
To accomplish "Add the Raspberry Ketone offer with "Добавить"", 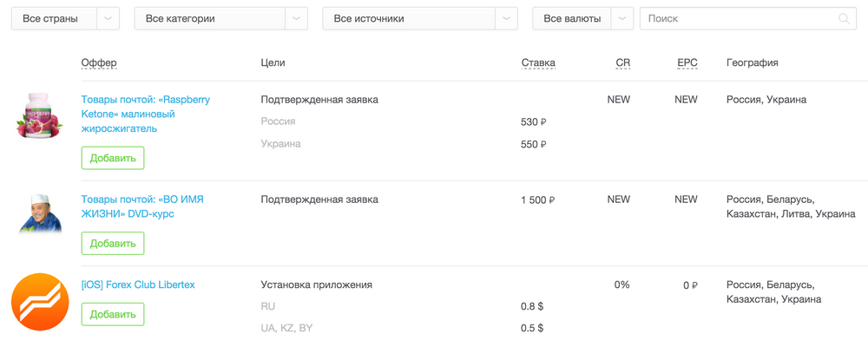I will pos(113,158).
